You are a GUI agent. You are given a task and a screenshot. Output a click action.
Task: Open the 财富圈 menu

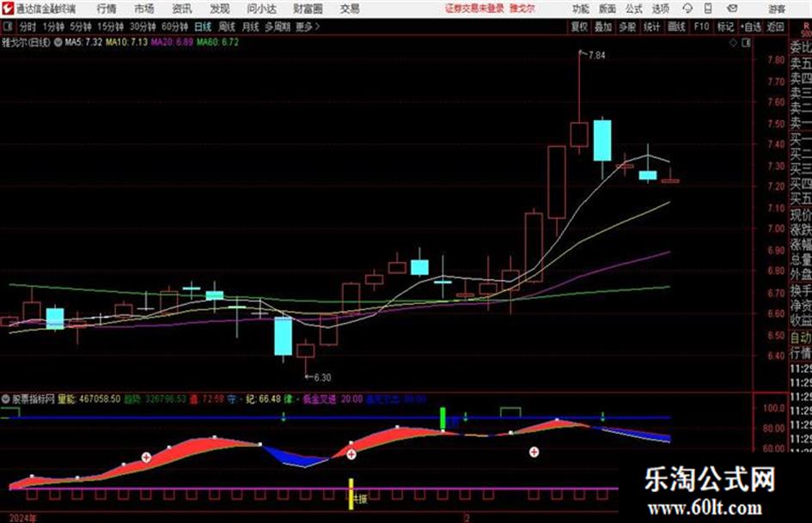[308, 9]
